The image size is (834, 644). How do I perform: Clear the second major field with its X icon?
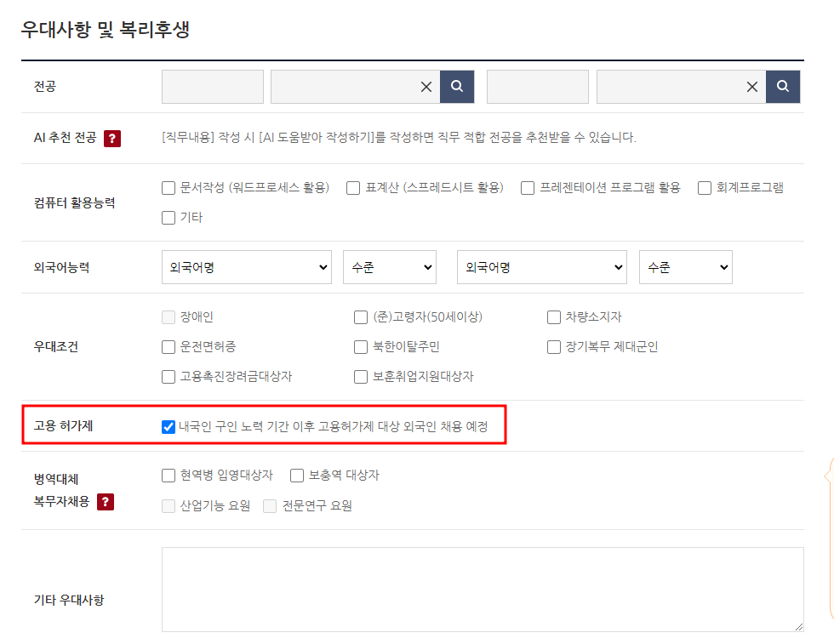pyautogui.click(x=426, y=86)
